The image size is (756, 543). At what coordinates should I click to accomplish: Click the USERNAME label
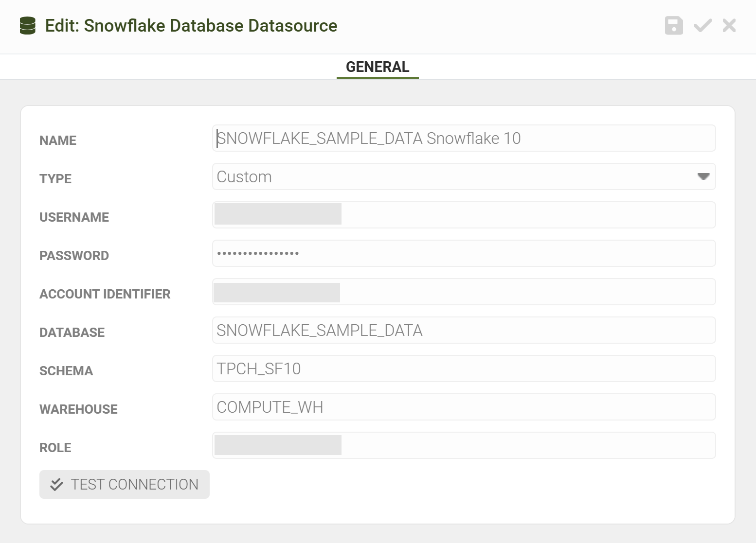74,217
